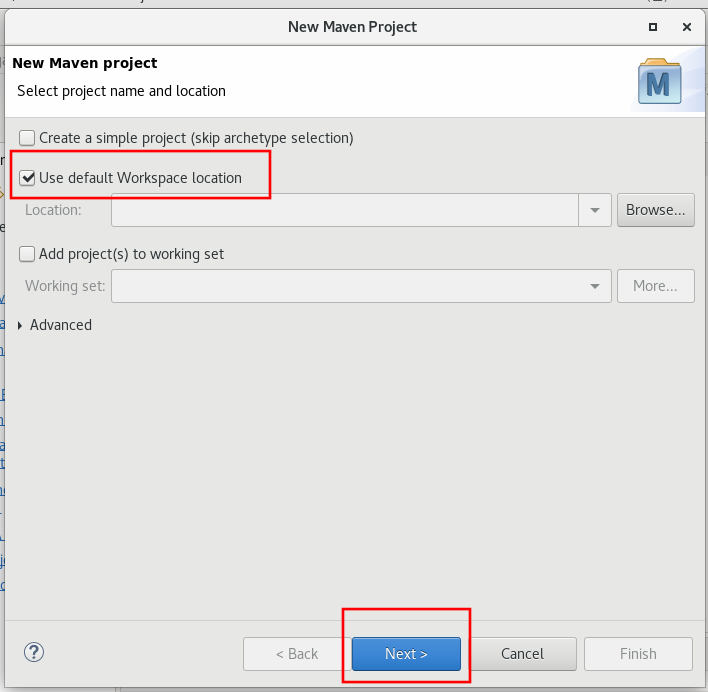The image size is (708, 692).
Task: Close the dialog with X icon
Action: 687,27
